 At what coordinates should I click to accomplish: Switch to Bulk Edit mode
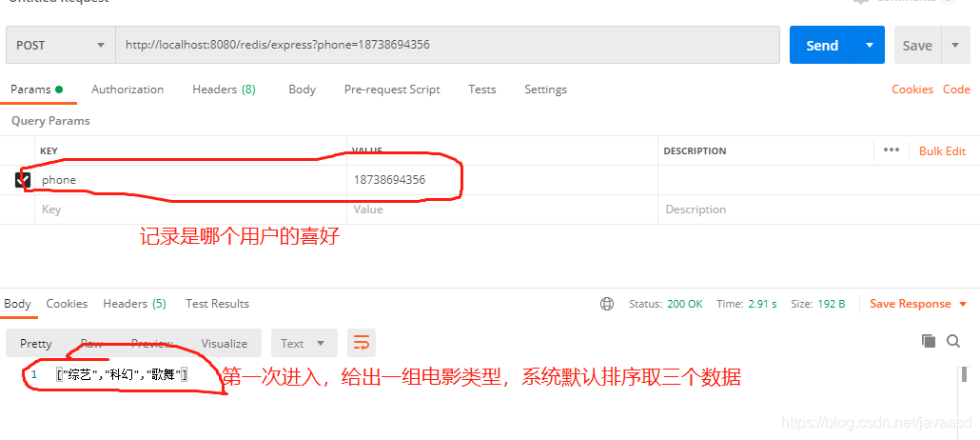[942, 150]
